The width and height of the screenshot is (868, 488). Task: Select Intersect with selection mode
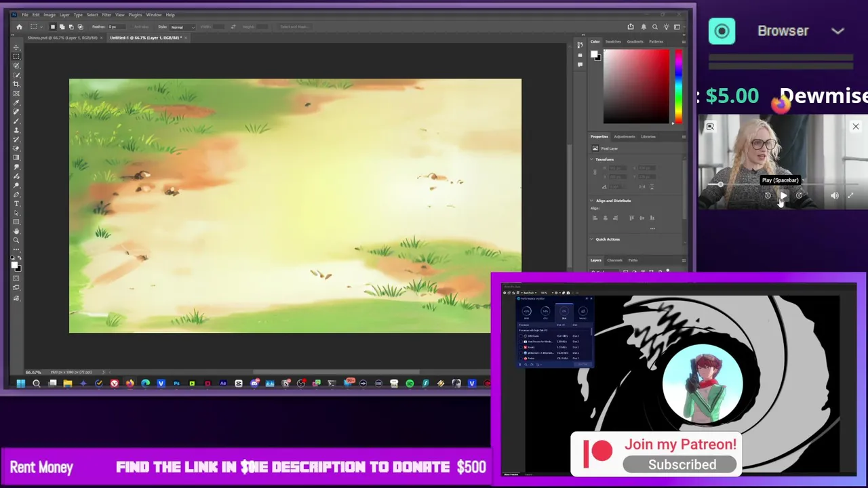click(x=81, y=26)
